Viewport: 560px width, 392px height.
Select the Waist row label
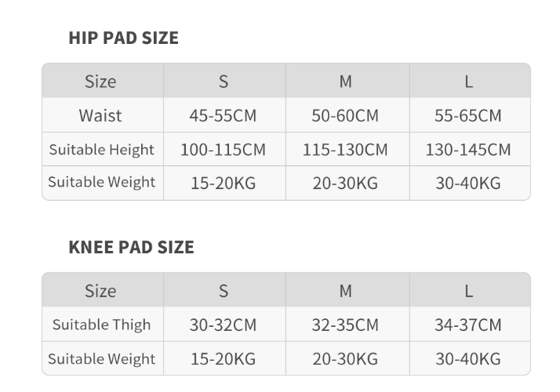(100, 116)
